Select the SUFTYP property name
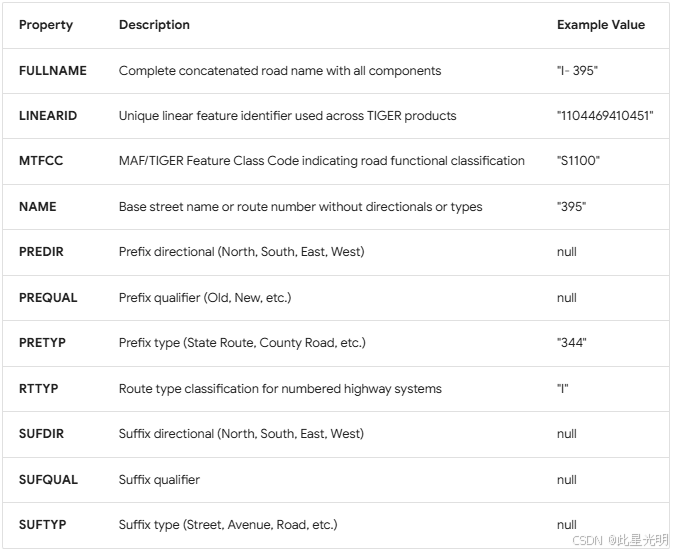Image resolution: width=676 pixels, height=554 pixels. pos(42,525)
